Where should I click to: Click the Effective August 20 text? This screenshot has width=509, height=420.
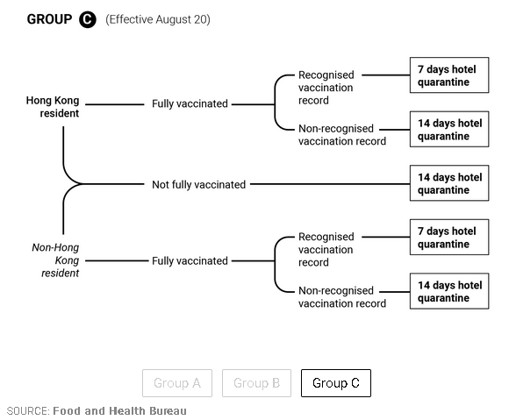[x=158, y=19]
